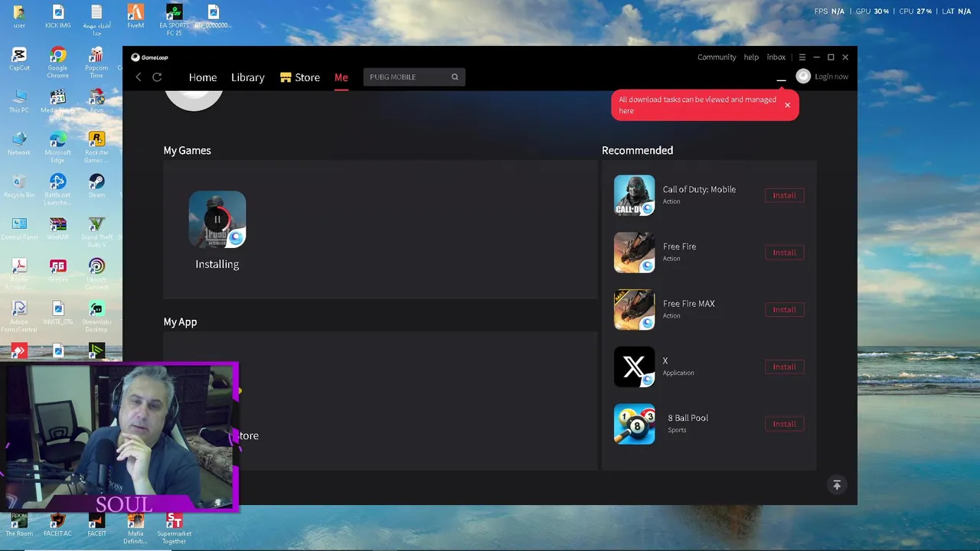Click the search magnifier icon
Screen dimensions: 980x551
coord(455,77)
